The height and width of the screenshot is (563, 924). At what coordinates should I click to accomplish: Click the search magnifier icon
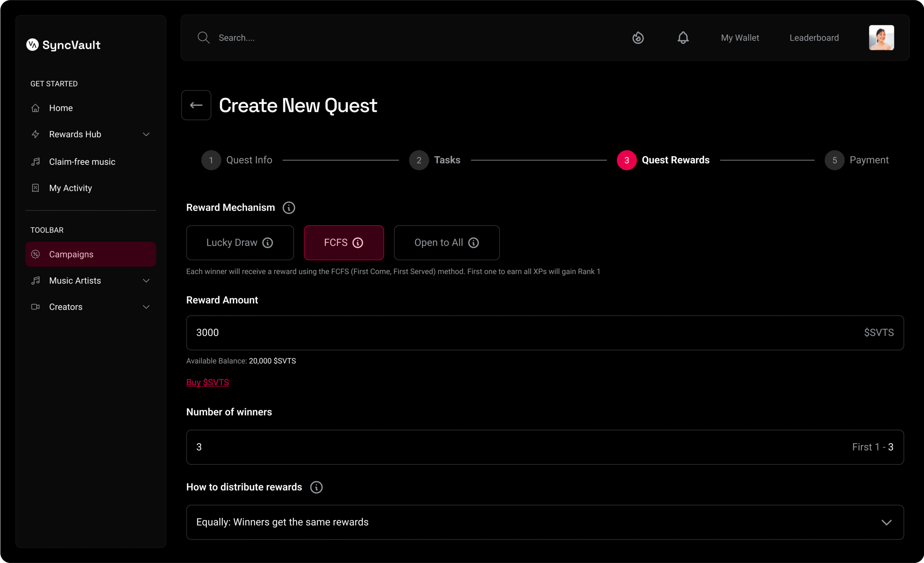[204, 38]
